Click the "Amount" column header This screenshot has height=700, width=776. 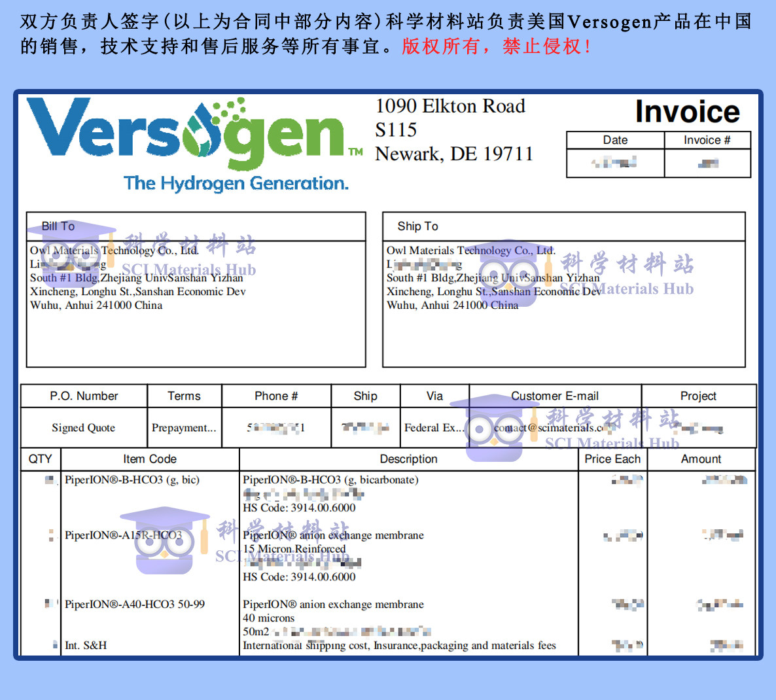click(x=701, y=459)
